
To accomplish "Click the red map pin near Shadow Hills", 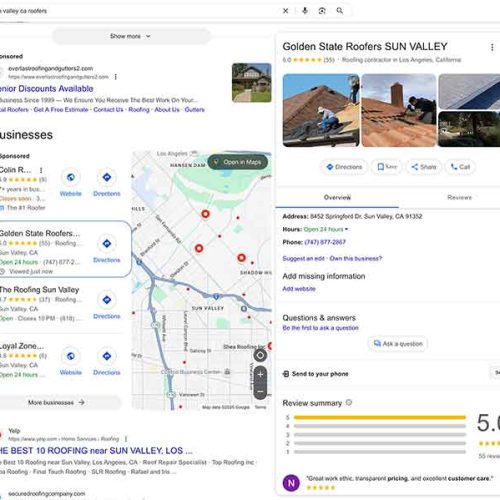I will pyautogui.click(x=241, y=258).
